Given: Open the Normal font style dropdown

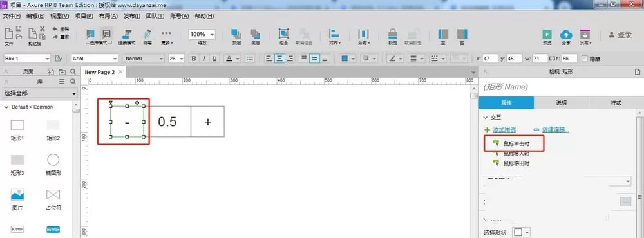Looking at the screenshot, I should (144, 59).
